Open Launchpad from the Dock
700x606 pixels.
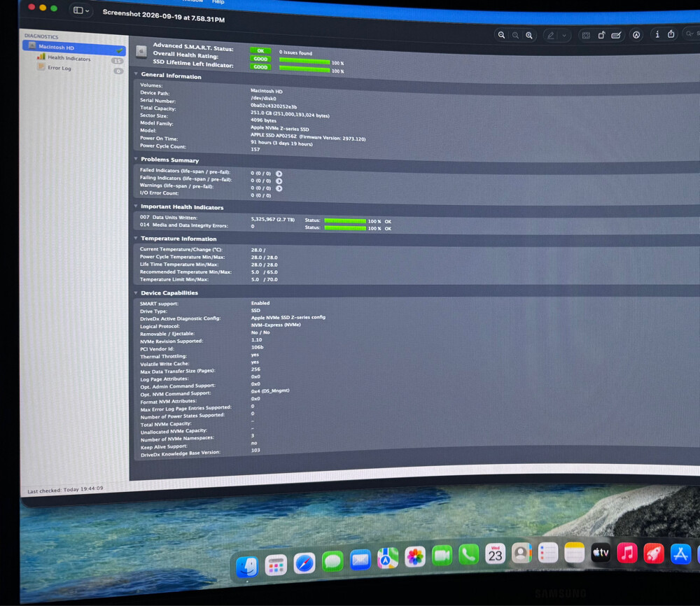[x=276, y=565]
